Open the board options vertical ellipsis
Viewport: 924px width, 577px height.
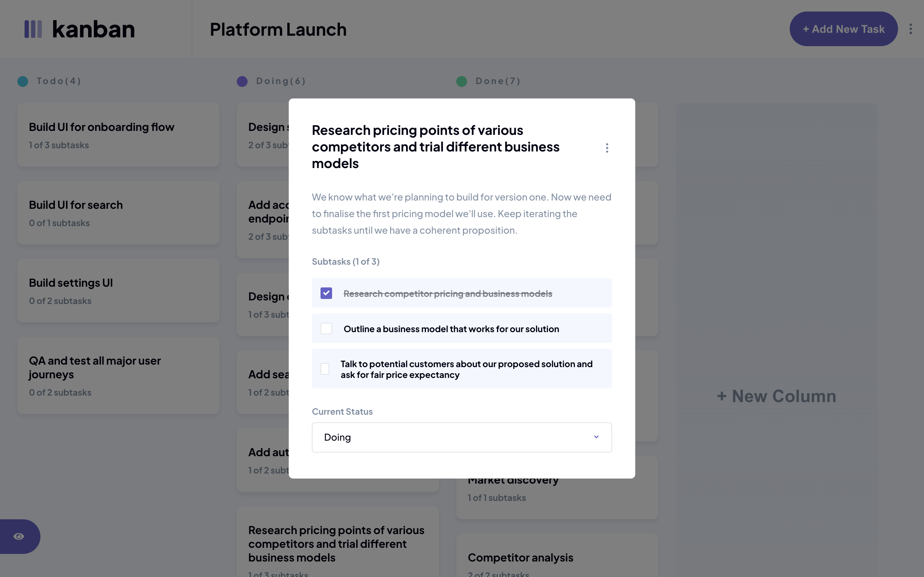[x=911, y=29]
